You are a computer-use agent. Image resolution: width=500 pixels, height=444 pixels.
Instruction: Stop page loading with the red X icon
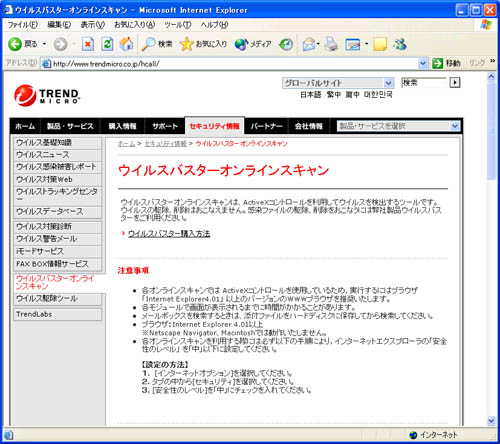pos(88,44)
